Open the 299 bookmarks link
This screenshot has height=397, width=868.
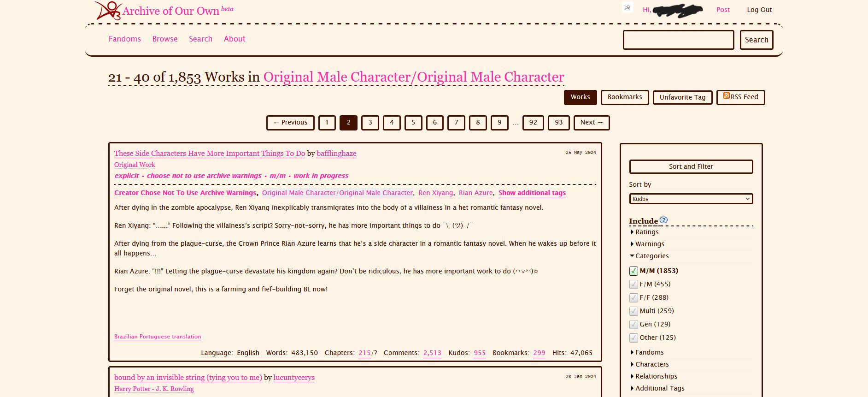coord(539,353)
